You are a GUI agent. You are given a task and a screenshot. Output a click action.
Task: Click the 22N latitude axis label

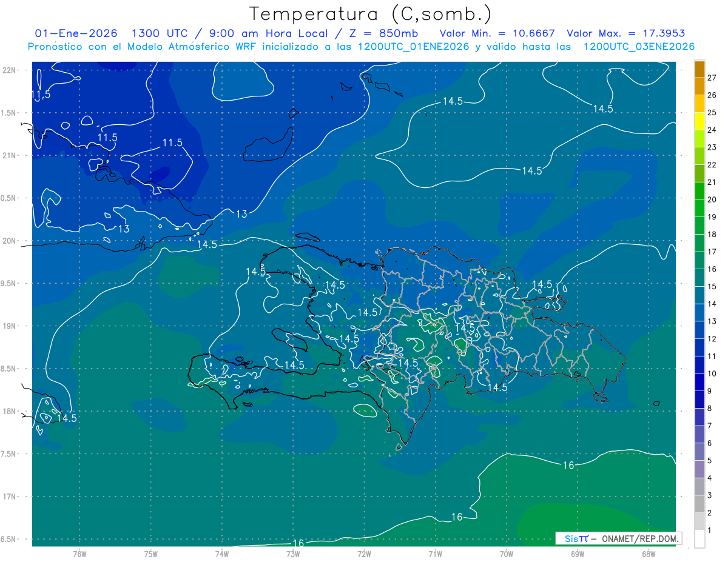(9, 70)
